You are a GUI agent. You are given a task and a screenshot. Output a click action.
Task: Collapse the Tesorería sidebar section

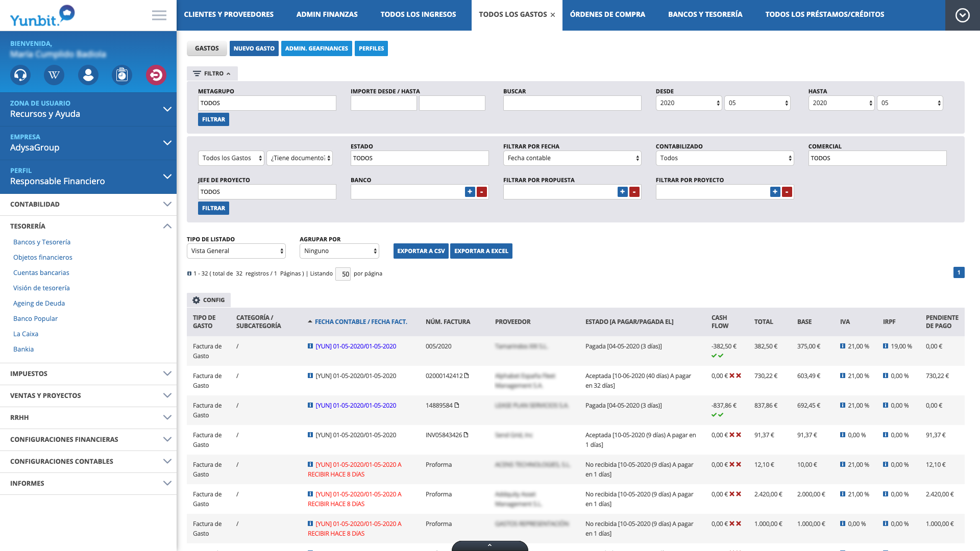(88, 226)
